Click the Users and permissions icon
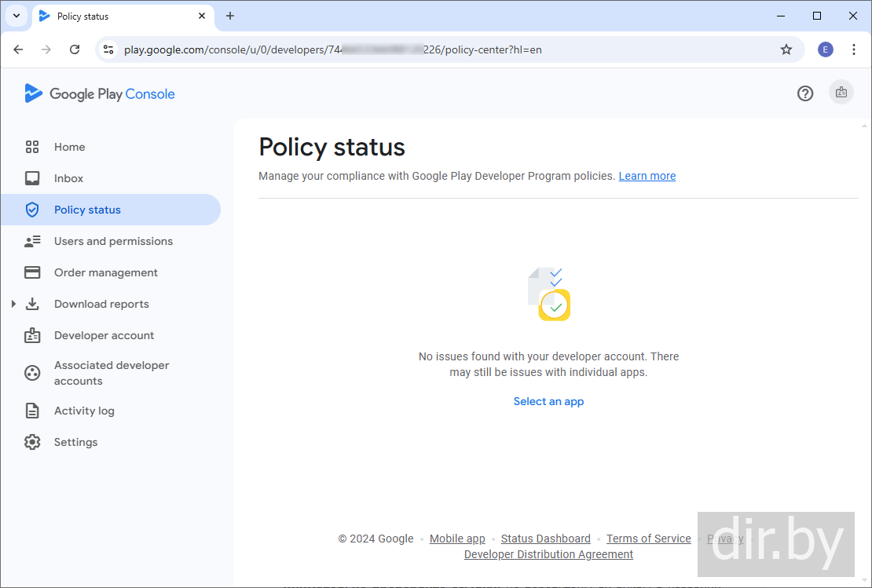The width and height of the screenshot is (872, 588). point(32,241)
